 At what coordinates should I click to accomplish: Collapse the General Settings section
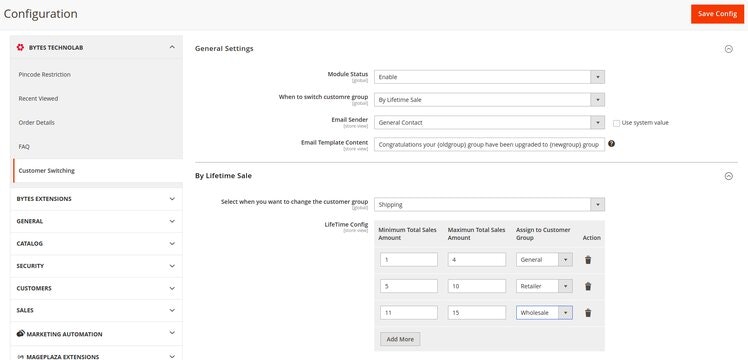tap(728, 49)
